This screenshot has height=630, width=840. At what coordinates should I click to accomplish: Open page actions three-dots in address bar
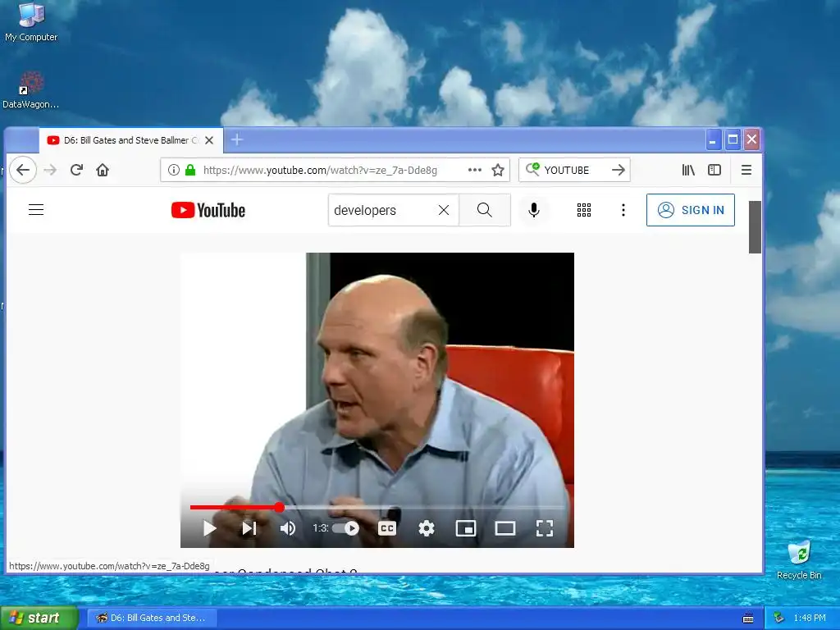[x=475, y=170]
